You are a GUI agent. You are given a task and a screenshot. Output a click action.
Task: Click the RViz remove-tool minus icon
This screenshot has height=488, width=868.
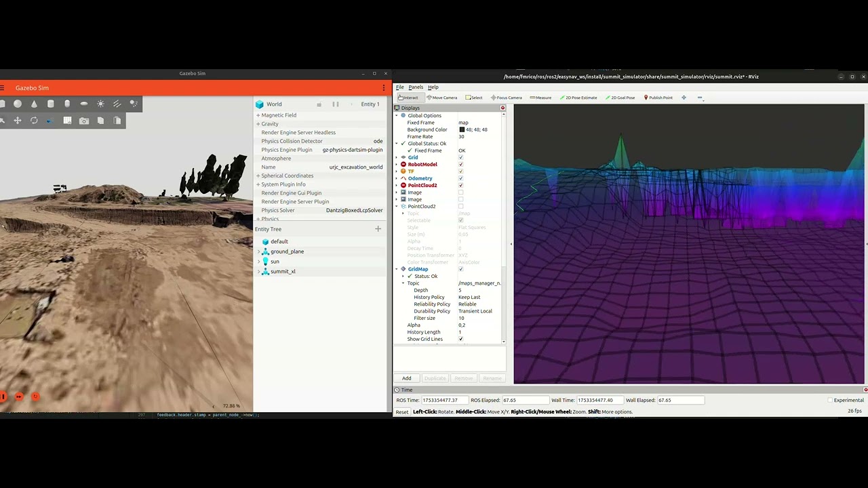pos(700,98)
